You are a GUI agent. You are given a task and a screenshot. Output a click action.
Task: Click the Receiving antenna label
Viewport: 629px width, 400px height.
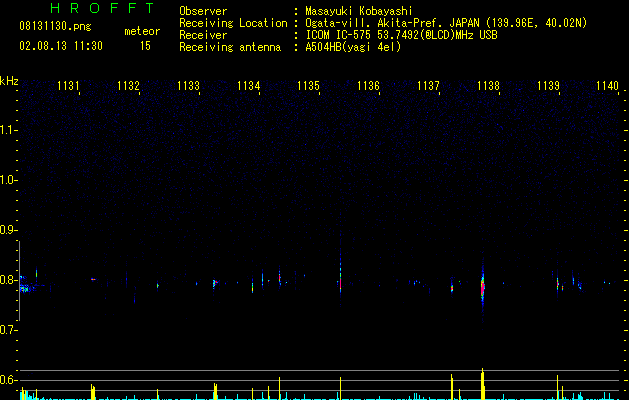[x=230, y=47]
